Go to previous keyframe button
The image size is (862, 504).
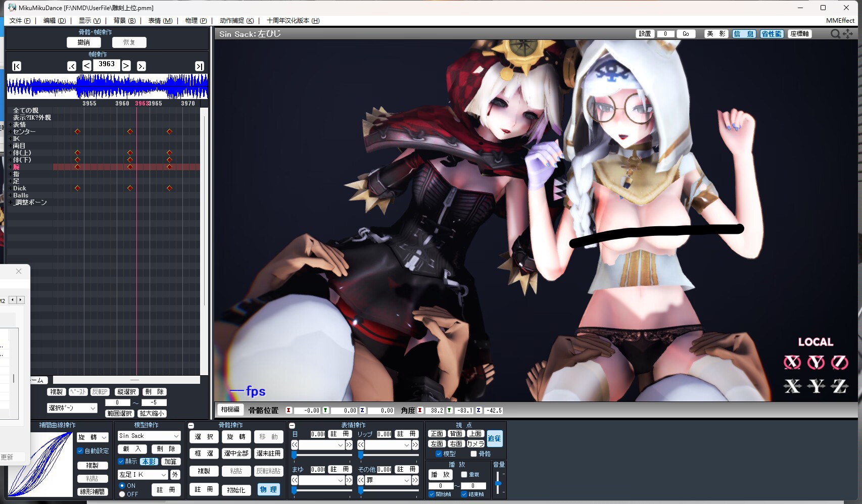72,66
